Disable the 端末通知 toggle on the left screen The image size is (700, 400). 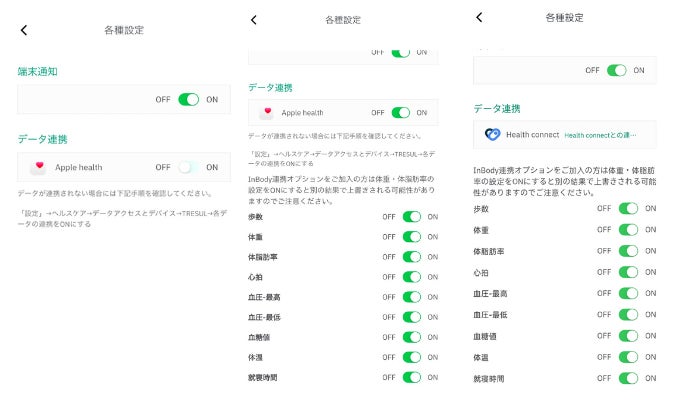point(188,99)
